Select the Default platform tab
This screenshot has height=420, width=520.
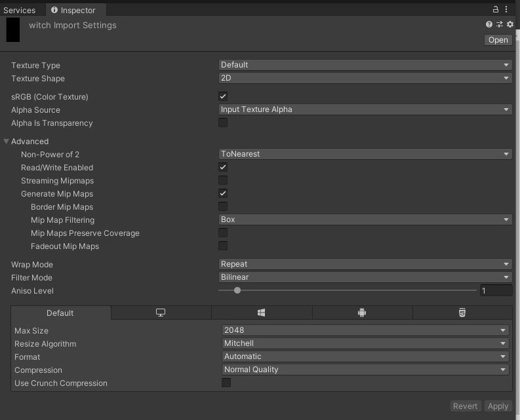pyautogui.click(x=60, y=313)
